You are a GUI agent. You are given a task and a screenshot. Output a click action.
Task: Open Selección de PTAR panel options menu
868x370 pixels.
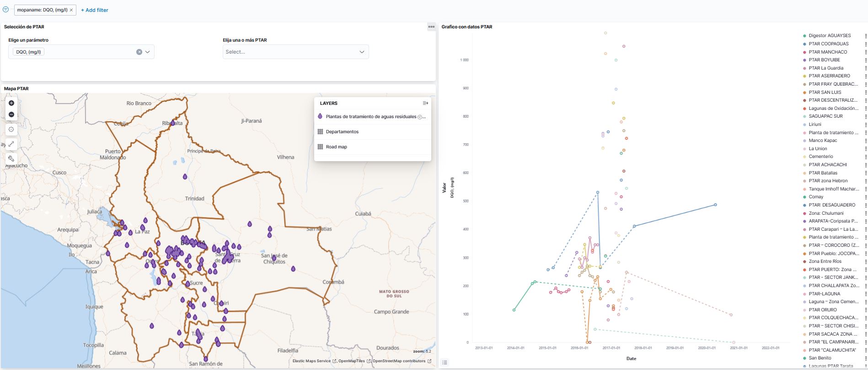[x=431, y=27]
